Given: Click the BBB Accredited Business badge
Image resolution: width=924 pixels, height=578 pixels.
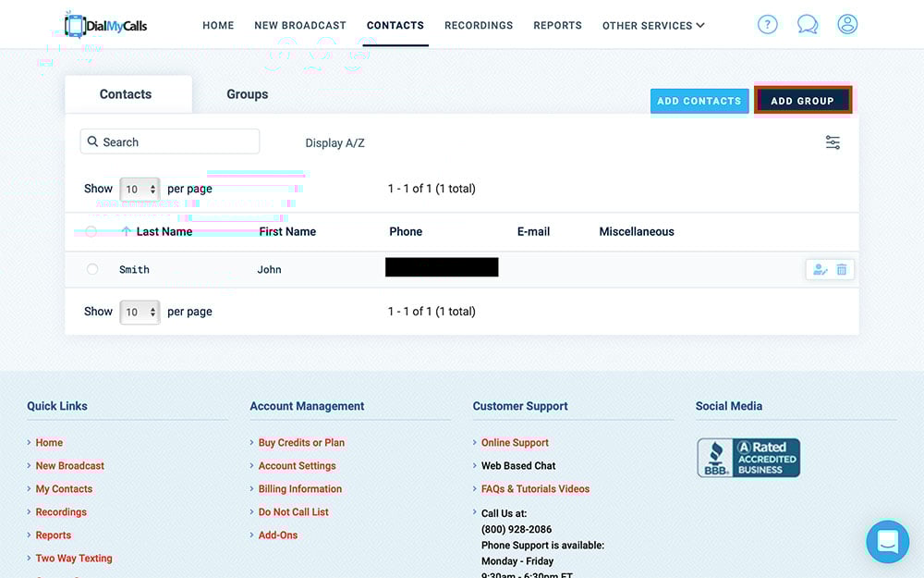Looking at the screenshot, I should 748,458.
